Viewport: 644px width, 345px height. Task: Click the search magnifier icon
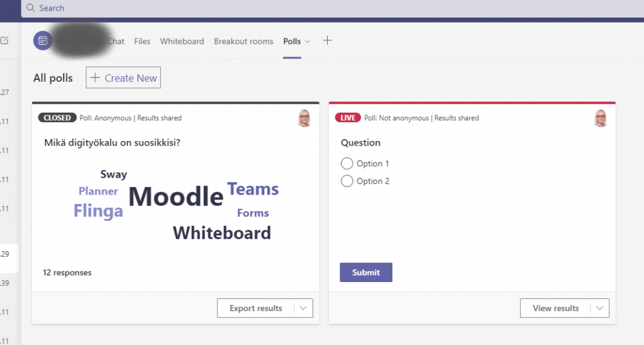click(x=30, y=8)
